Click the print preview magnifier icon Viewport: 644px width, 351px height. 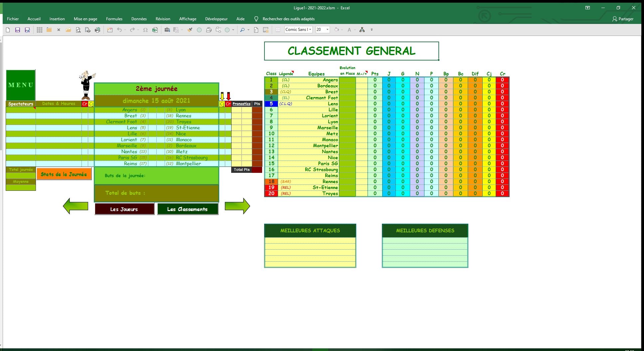[x=78, y=30]
